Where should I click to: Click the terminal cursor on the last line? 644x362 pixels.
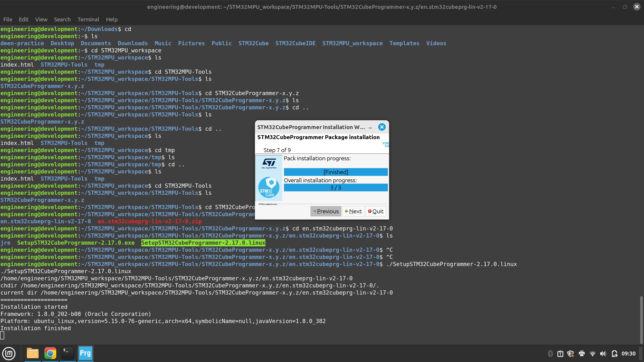pos(2,336)
